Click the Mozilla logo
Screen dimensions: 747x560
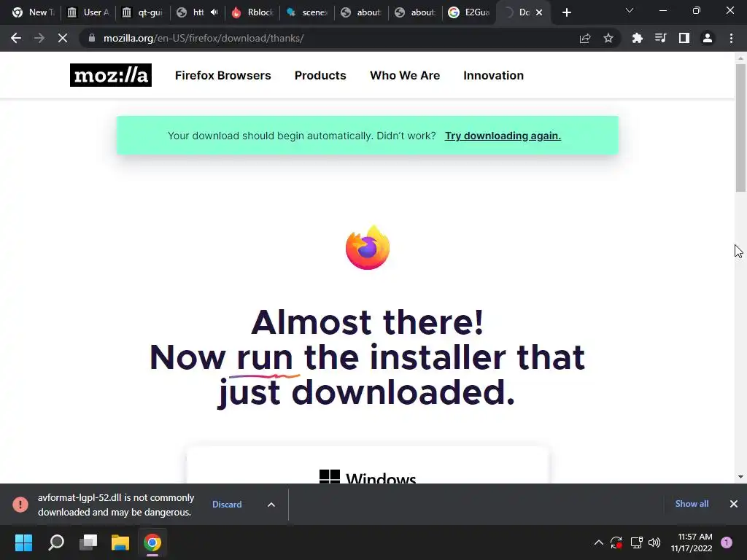(111, 75)
